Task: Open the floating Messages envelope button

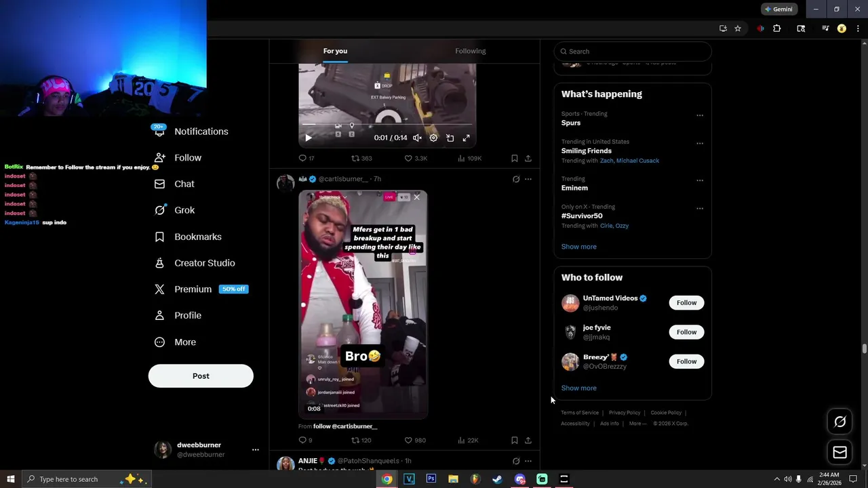Action: pyautogui.click(x=840, y=452)
